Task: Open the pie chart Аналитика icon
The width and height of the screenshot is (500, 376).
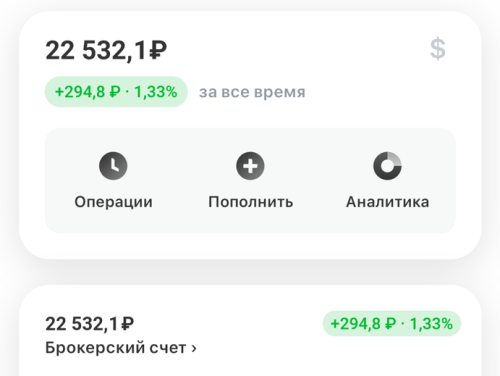Action: (387, 166)
